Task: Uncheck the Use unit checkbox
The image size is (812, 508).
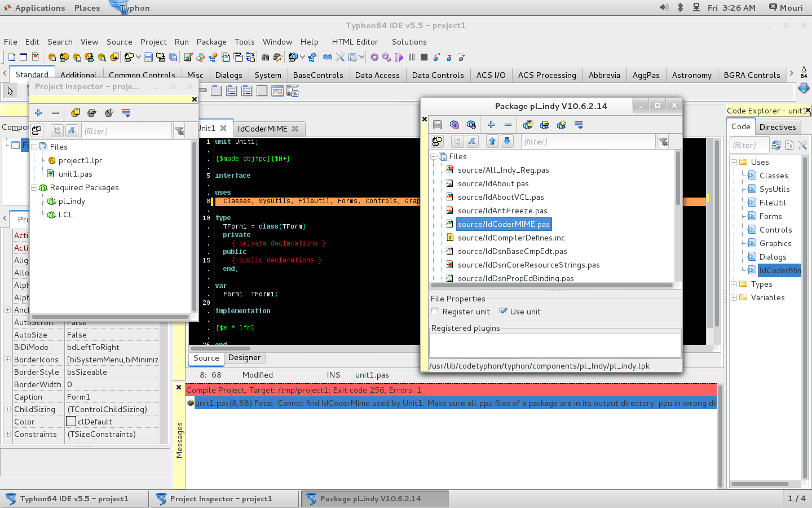Action: click(x=503, y=311)
